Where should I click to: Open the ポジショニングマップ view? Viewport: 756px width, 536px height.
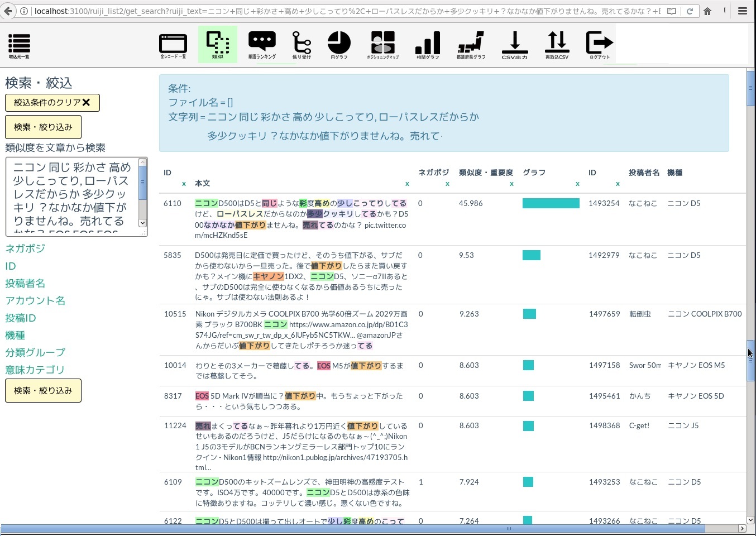pyautogui.click(x=383, y=45)
